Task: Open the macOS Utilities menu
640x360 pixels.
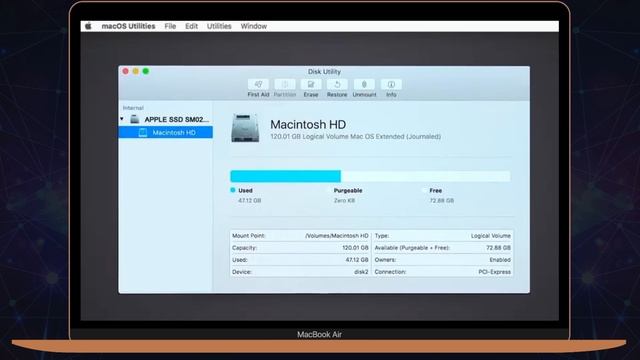Action: (x=128, y=26)
